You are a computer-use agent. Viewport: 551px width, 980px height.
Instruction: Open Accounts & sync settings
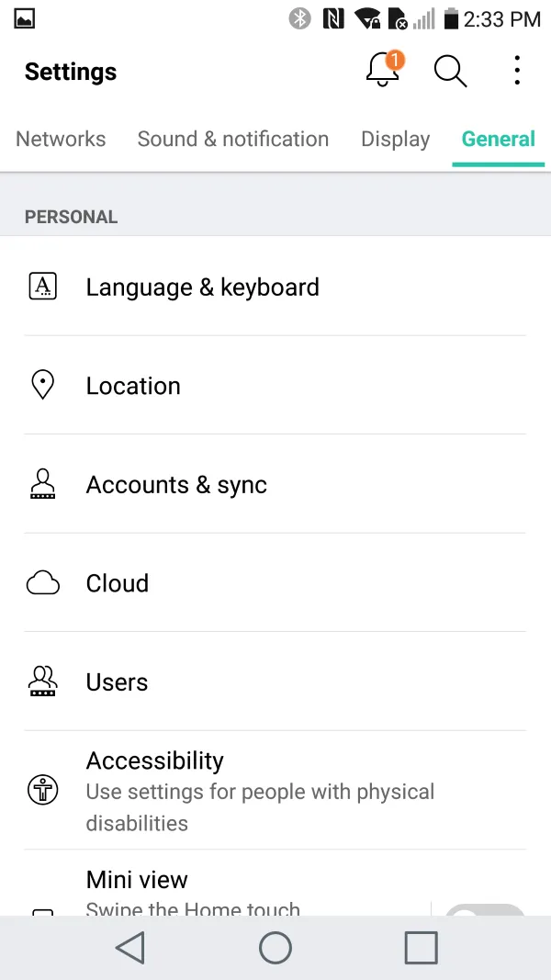pyautogui.click(x=176, y=484)
